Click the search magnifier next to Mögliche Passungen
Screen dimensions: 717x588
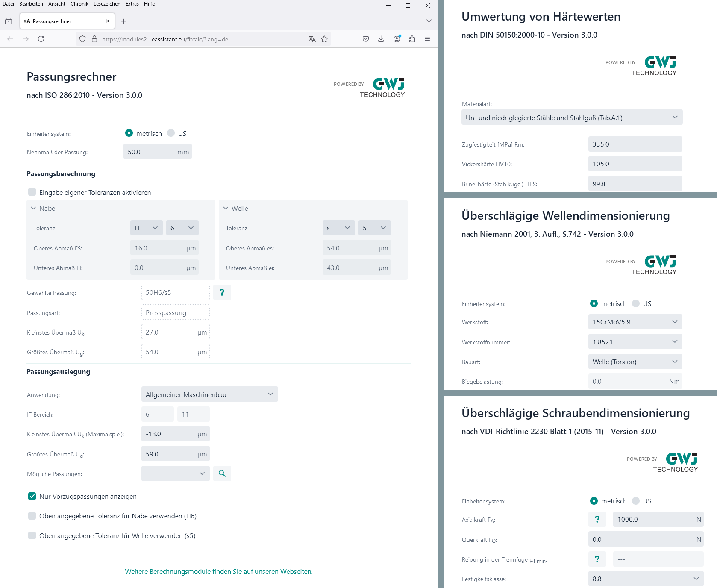click(x=222, y=473)
